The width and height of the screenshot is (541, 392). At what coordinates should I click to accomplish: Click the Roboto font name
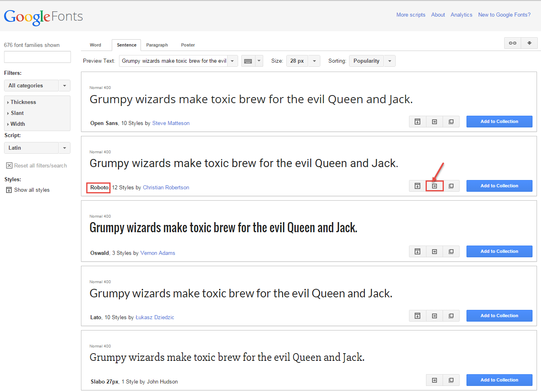coord(99,188)
